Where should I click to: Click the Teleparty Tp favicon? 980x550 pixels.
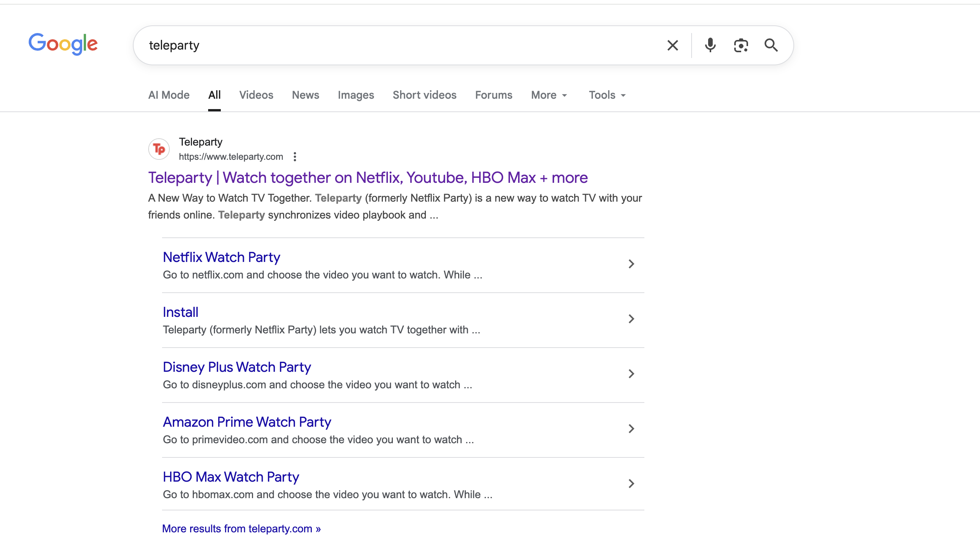pos(159,149)
